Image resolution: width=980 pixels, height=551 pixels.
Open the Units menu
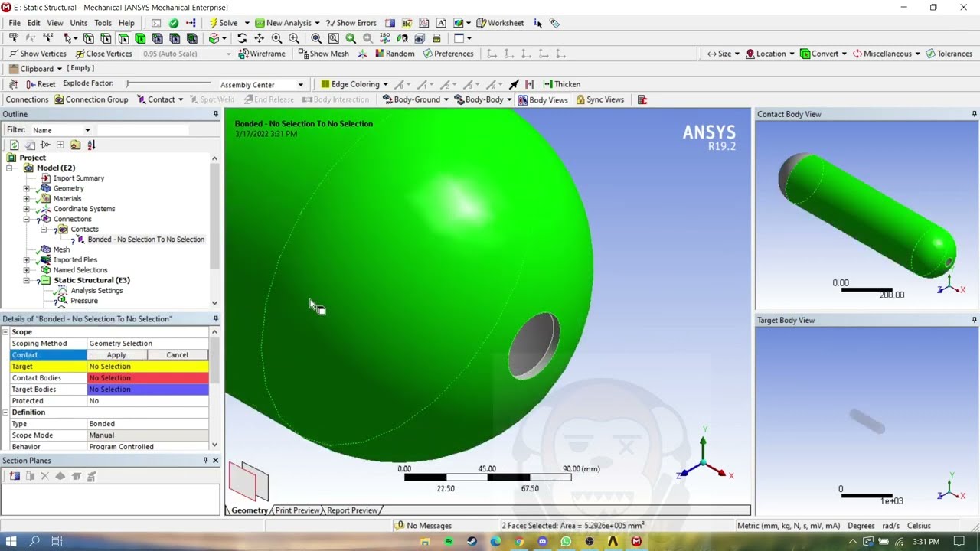pos(79,23)
